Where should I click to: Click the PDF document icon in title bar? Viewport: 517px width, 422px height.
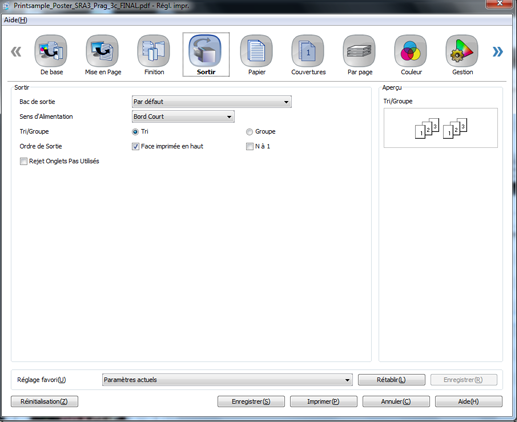6,6
